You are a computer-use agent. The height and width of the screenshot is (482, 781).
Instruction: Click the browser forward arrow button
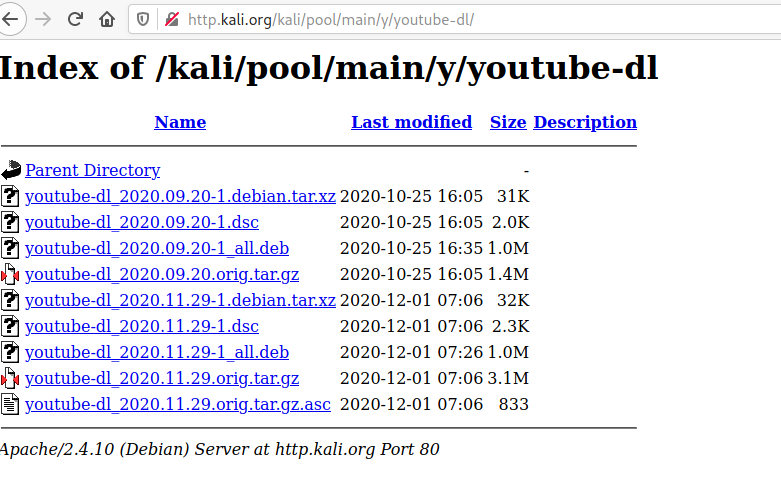click(43, 19)
